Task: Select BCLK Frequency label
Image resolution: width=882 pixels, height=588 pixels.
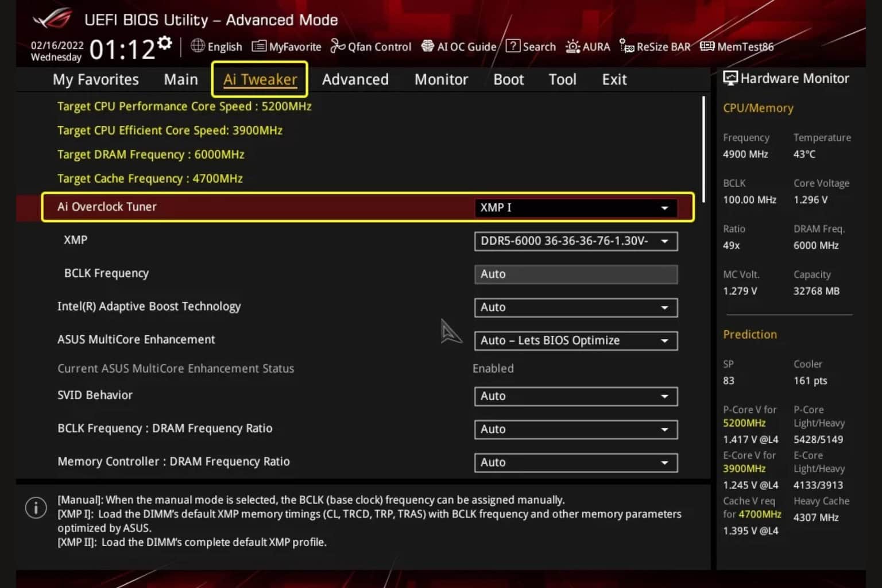Action: (106, 273)
